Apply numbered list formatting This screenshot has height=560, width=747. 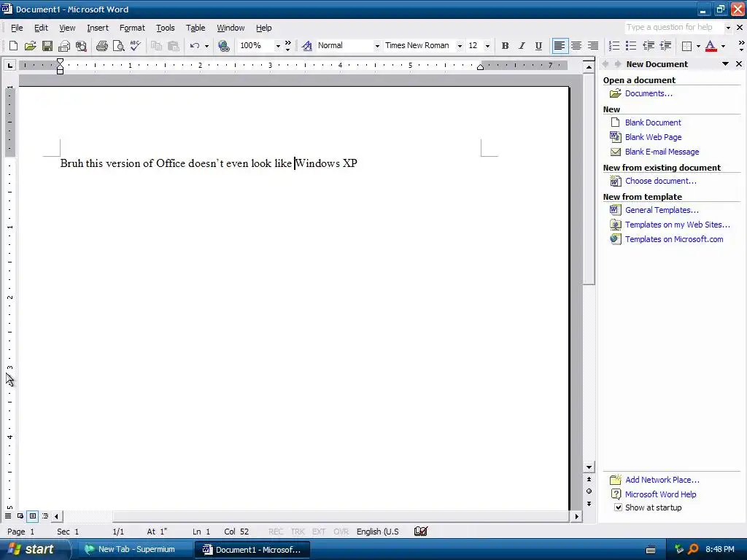click(x=614, y=46)
